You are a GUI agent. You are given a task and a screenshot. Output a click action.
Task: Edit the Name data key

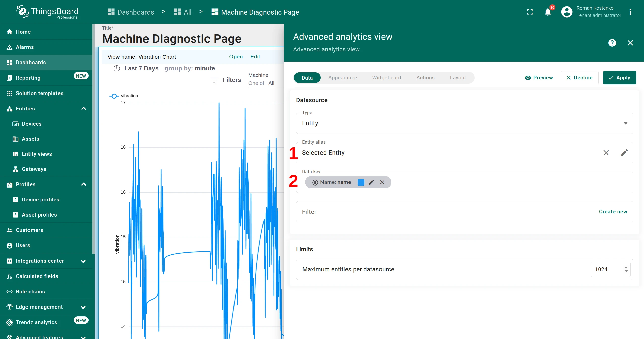coord(371,182)
